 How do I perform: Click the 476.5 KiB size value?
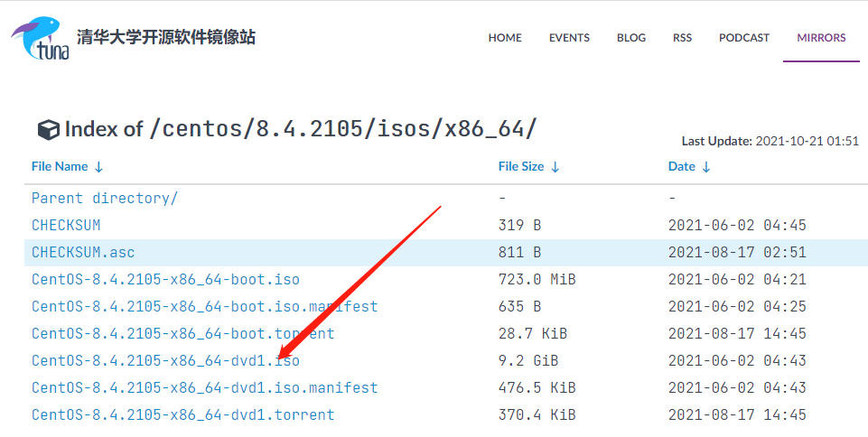click(x=537, y=387)
